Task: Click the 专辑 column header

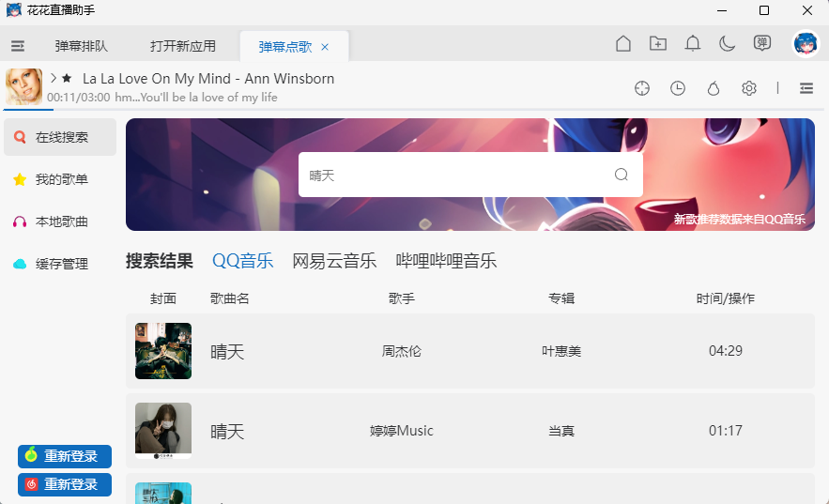Action: tap(561, 298)
